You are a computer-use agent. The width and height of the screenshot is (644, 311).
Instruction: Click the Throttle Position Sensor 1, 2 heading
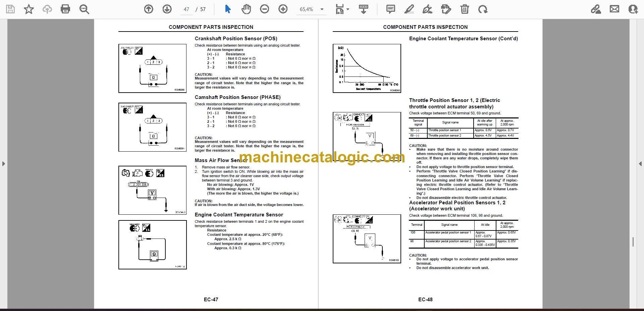coord(454,103)
